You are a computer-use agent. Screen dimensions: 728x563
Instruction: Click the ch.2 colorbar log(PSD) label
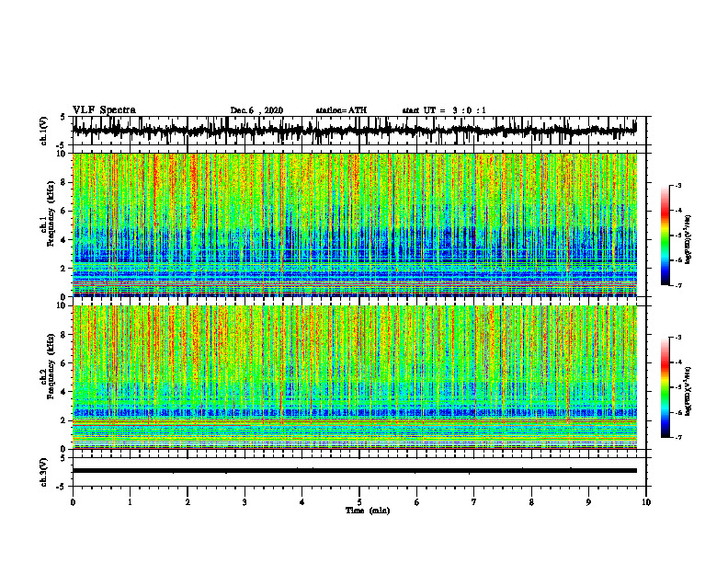688,390
